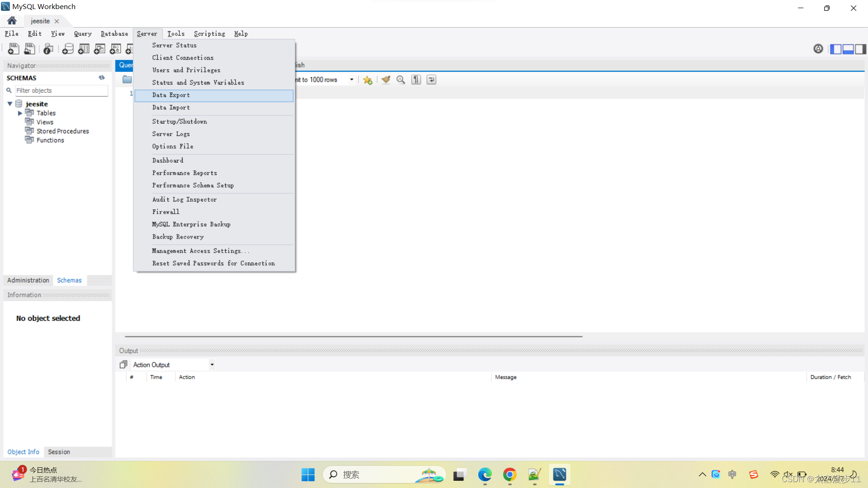Open Windows Start menu

[x=308, y=474]
